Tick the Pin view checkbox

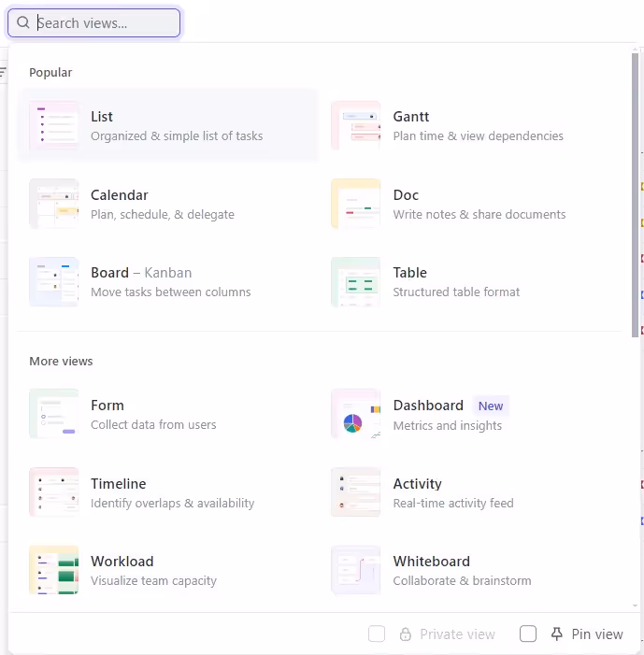coord(528,634)
